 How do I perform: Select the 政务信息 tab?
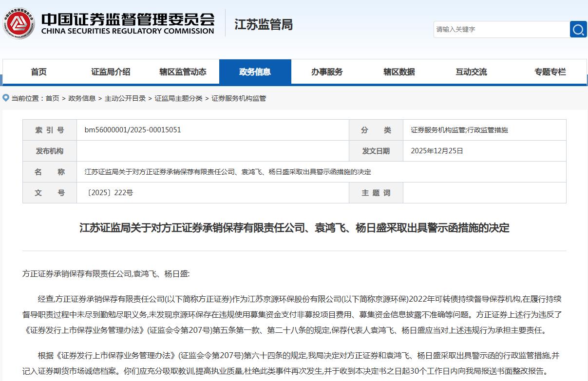255,72
